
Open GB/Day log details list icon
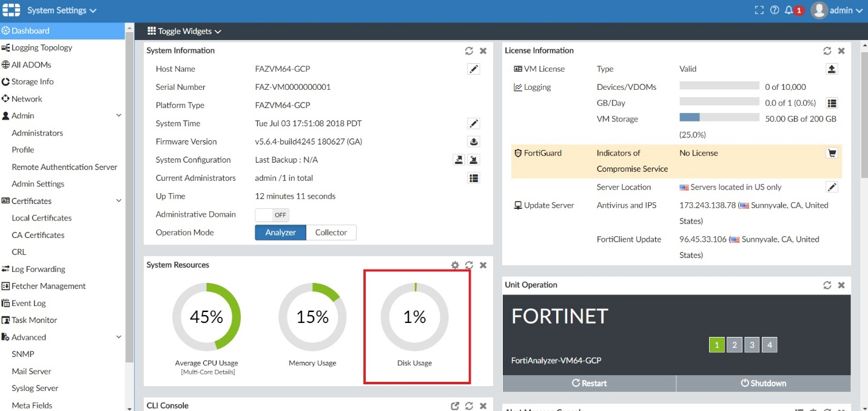pos(832,103)
